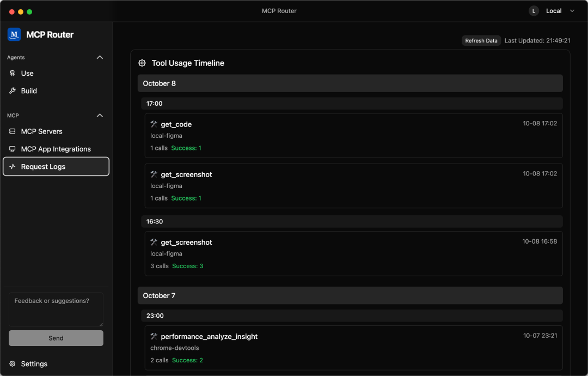Click the Tool Usage Timeline gear icon
The width and height of the screenshot is (588, 376).
(x=142, y=63)
